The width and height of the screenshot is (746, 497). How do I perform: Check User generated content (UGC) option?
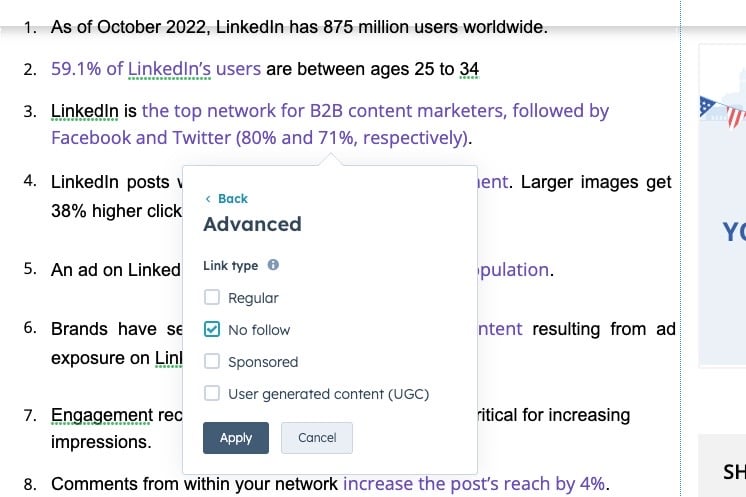pyautogui.click(x=212, y=393)
